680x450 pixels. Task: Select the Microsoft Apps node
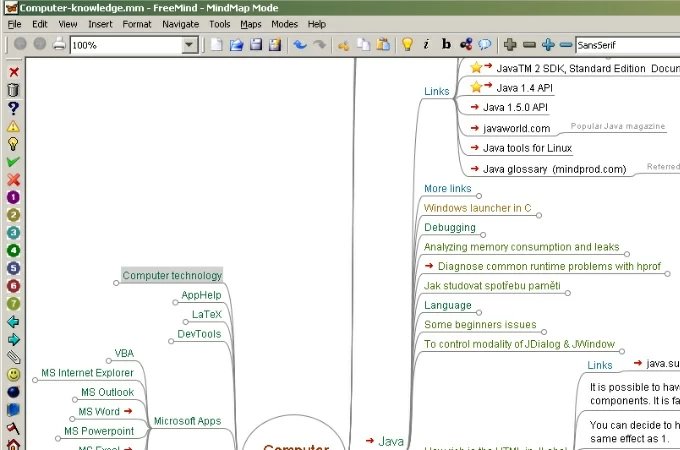click(x=187, y=421)
